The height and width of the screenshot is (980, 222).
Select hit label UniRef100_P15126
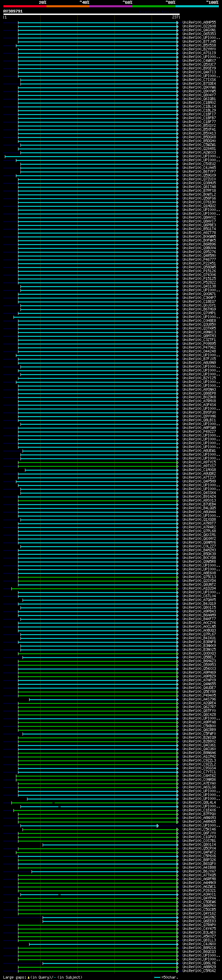click(x=199, y=271)
